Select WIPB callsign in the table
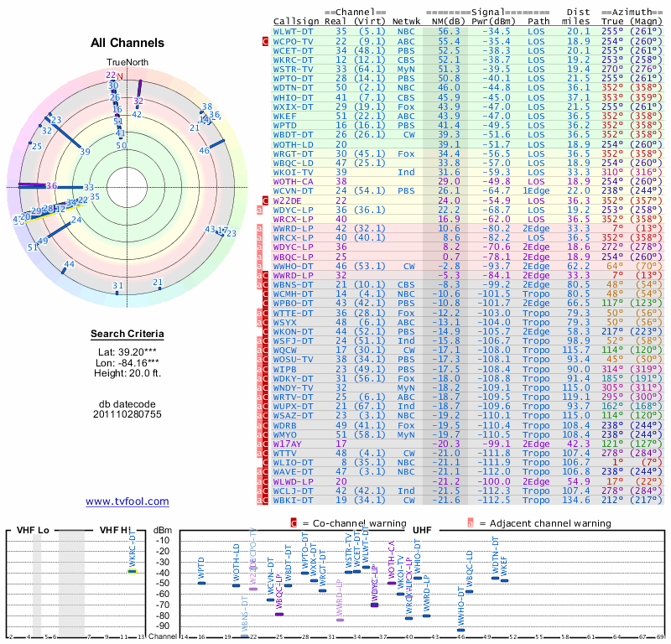The height and width of the screenshot is (644, 671). [x=284, y=369]
